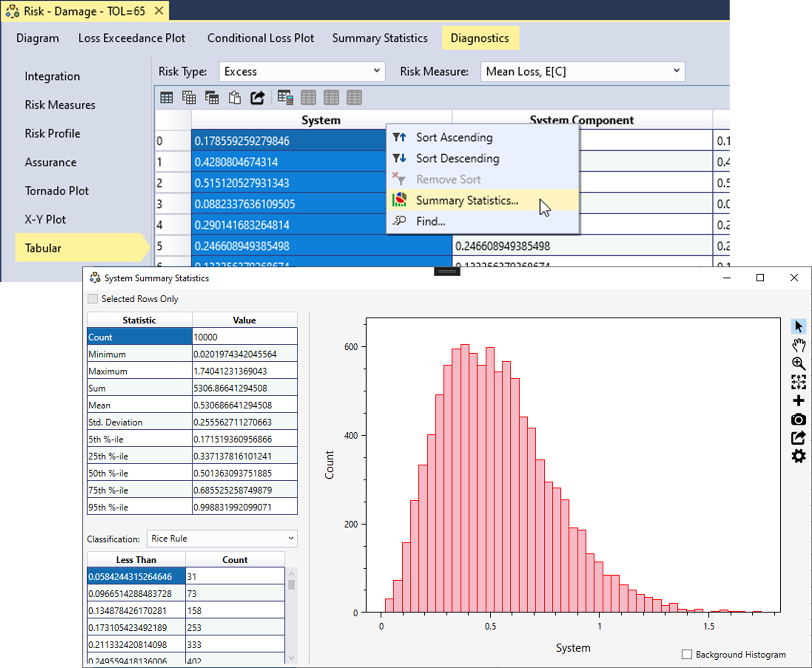812x668 pixels.
Task: Enable the Selected Rows Only checkbox
Action: coord(93,299)
